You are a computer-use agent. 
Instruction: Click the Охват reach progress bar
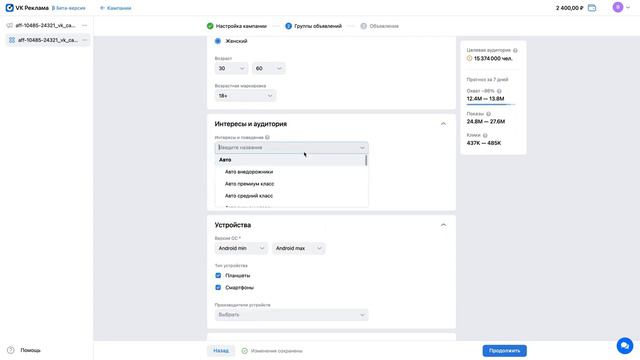click(x=491, y=104)
